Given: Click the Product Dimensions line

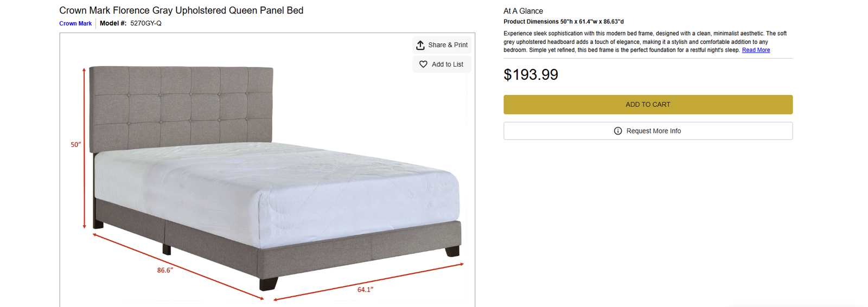Looking at the screenshot, I should (563, 22).
